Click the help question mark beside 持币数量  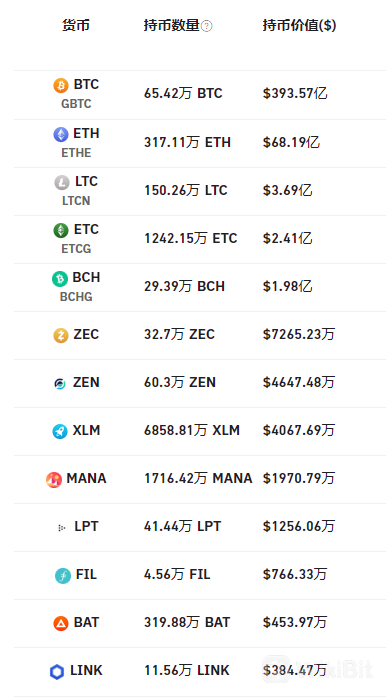point(207,26)
